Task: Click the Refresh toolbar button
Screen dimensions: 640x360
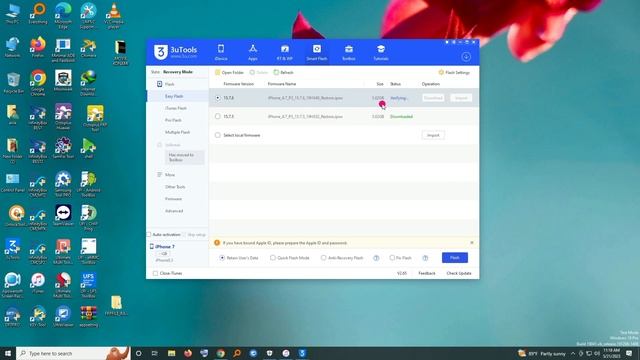Action: coord(284,72)
